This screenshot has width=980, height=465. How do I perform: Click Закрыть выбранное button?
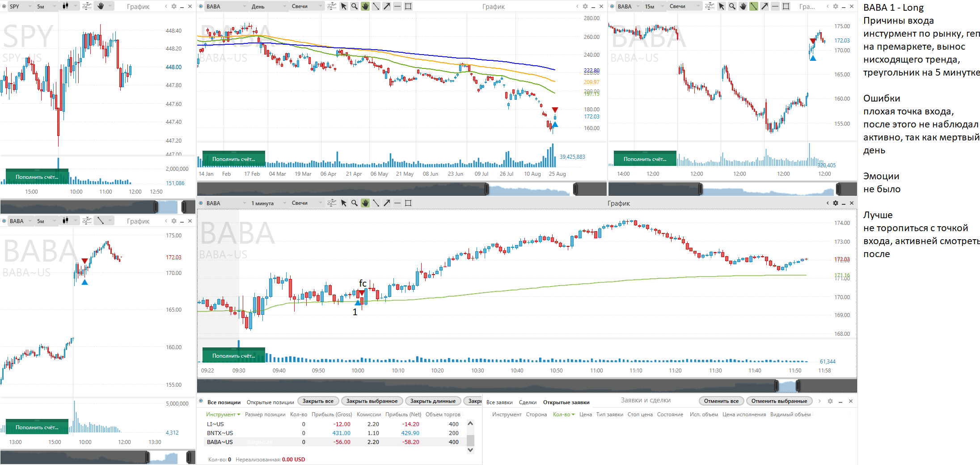(372, 401)
